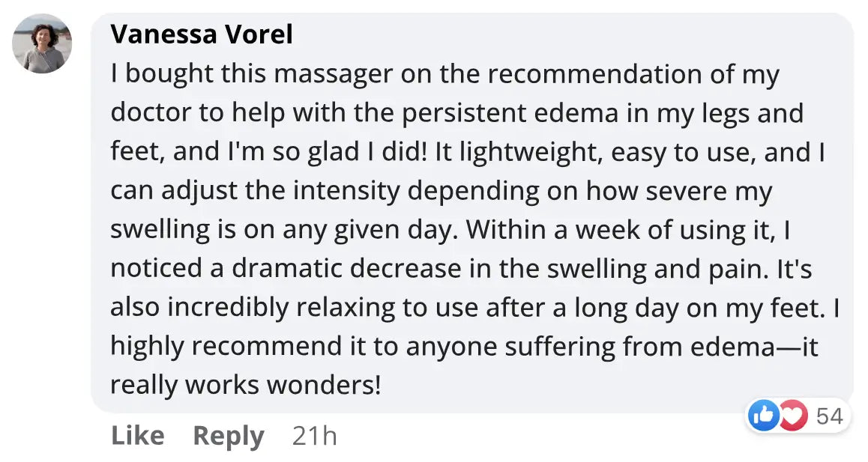868x462 pixels.
Task: View the 54 reactions count
Action: (829, 416)
